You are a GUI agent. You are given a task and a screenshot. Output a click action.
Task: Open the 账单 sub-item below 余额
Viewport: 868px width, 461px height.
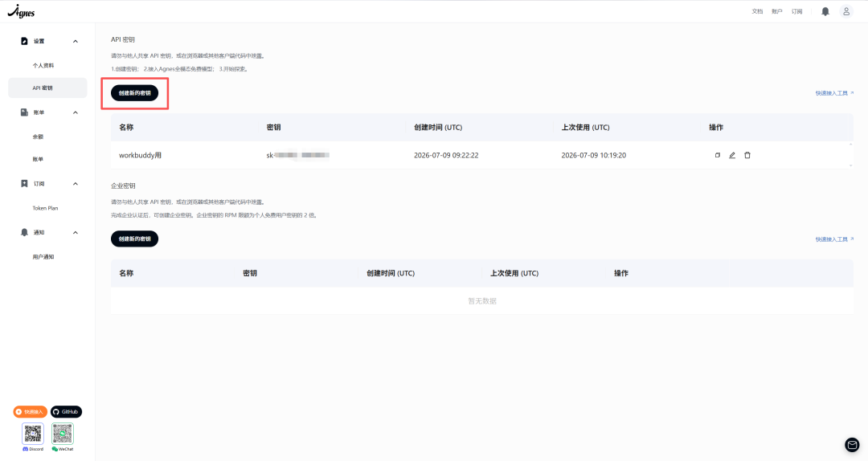coord(38,159)
